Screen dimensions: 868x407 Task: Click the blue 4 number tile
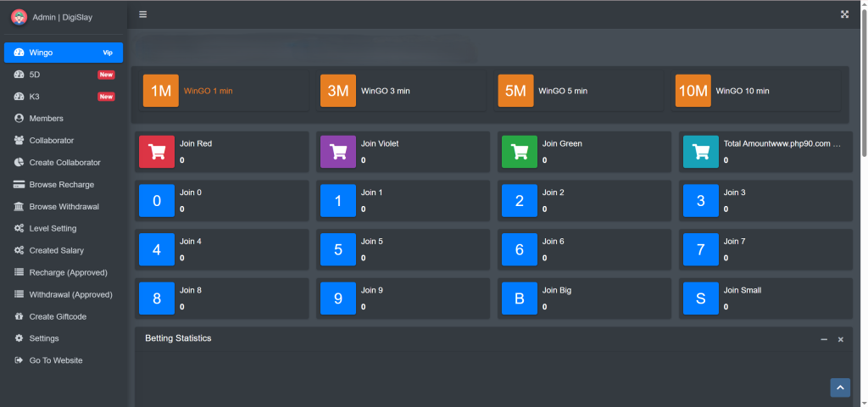(x=157, y=250)
